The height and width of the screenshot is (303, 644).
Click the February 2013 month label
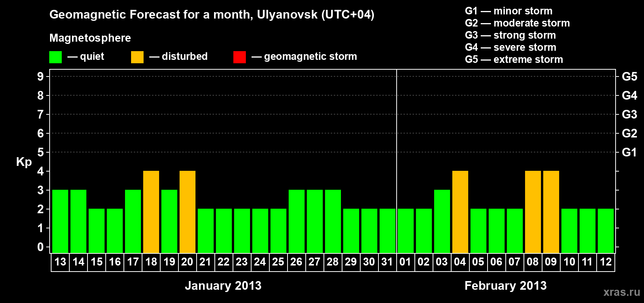tap(506, 286)
